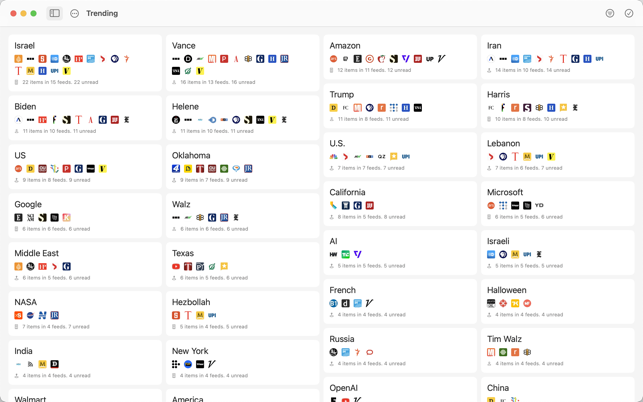Click the YD feed icon under Microsoft
Screen dimensions: 643x402
pos(539,206)
